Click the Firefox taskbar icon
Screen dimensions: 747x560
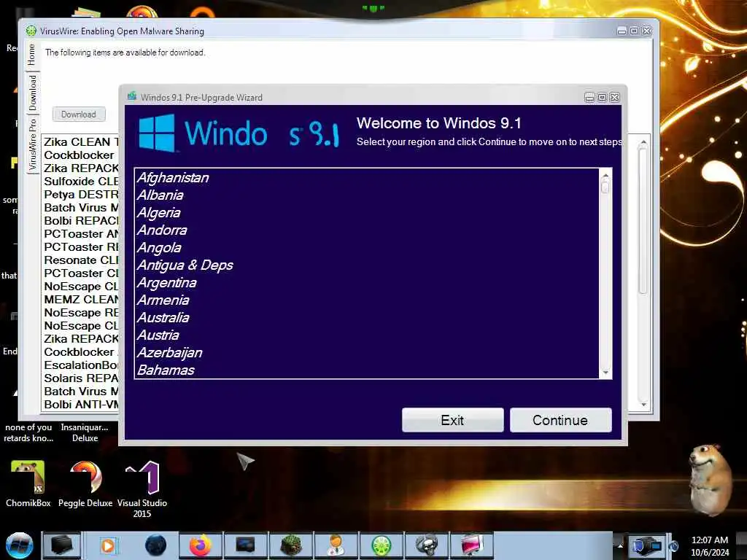[x=200, y=545]
